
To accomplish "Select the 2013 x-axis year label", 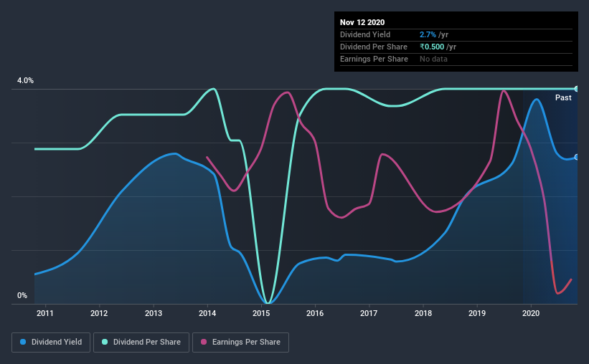I will [154, 313].
